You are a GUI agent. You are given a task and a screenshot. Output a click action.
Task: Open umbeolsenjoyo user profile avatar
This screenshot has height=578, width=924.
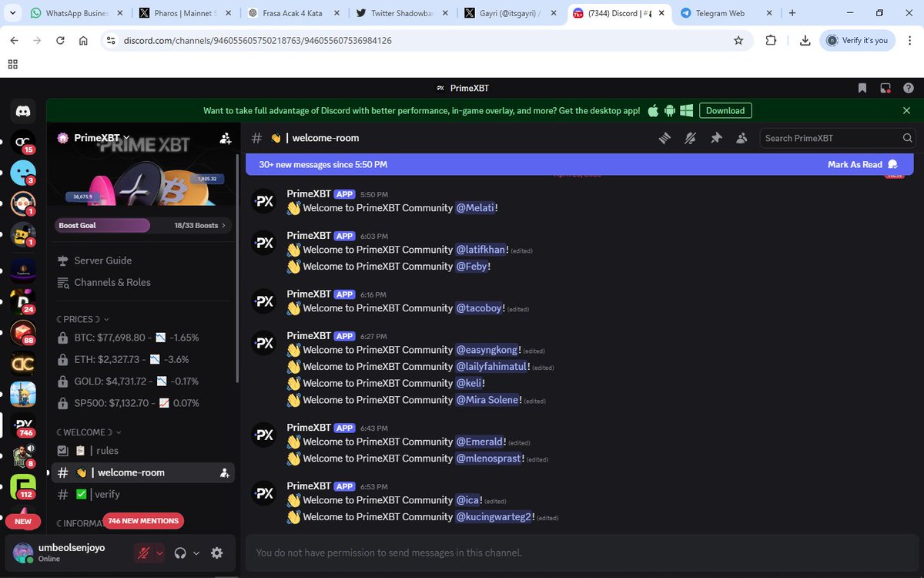24,553
